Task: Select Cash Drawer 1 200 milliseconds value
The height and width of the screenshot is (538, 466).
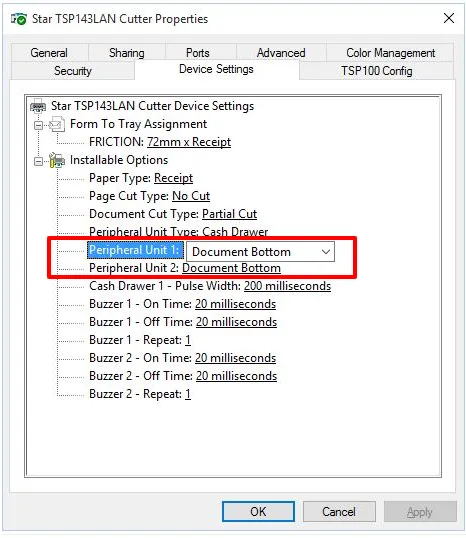Action: [287, 286]
